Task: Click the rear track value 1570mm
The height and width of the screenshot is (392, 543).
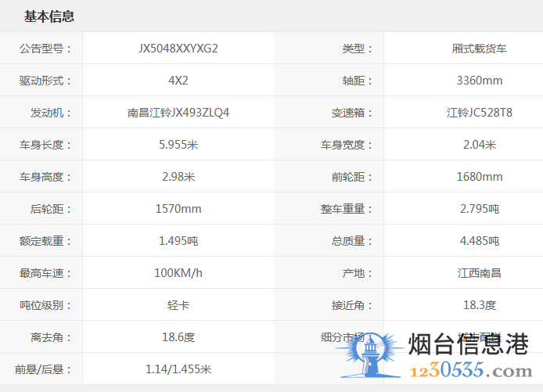Action: pos(178,209)
